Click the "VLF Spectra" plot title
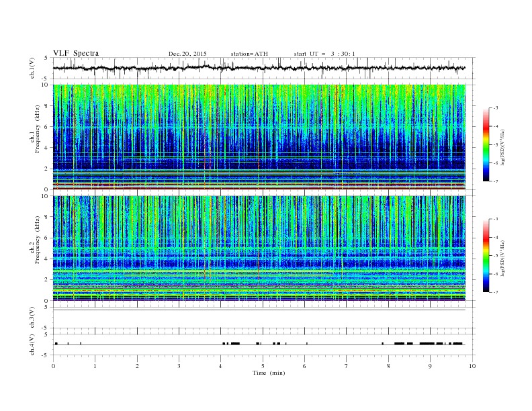This screenshot has height=411, width=532. click(76, 53)
